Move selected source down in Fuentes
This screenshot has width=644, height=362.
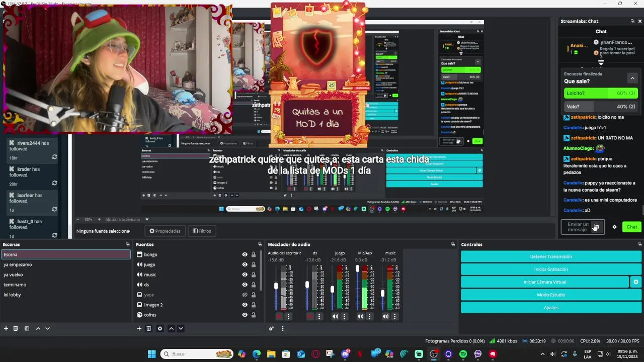coord(181,328)
